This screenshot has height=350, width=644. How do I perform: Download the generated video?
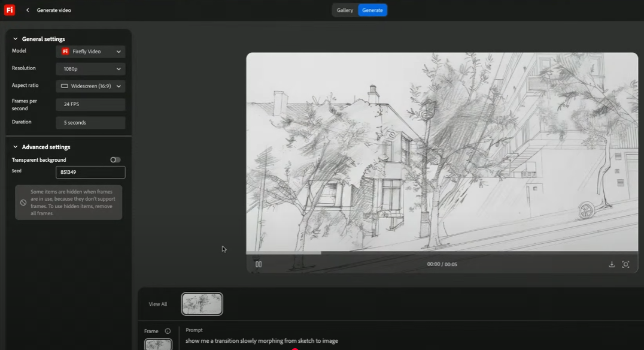pyautogui.click(x=612, y=264)
